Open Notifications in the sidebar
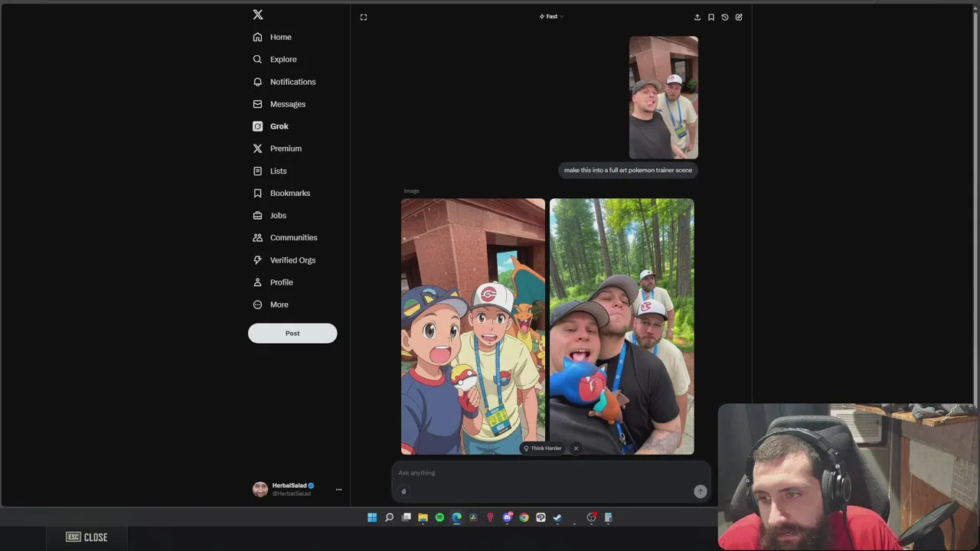This screenshot has height=551, width=980. (284, 82)
